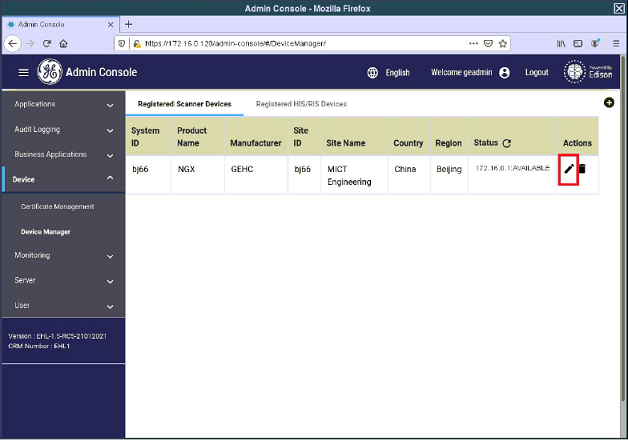The image size is (628, 441).
Task: Refresh device status with the reload icon
Action: pos(507,144)
